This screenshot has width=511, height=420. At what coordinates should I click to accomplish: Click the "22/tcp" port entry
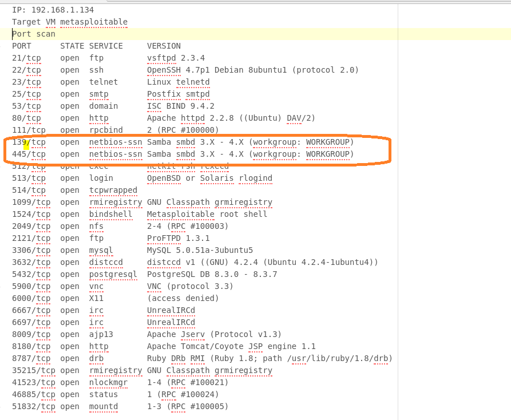26,70
